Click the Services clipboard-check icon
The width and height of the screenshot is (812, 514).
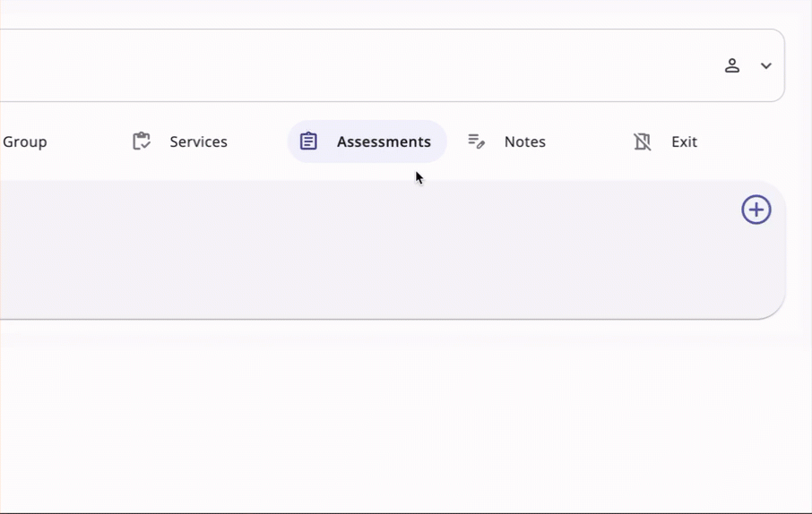pos(142,141)
